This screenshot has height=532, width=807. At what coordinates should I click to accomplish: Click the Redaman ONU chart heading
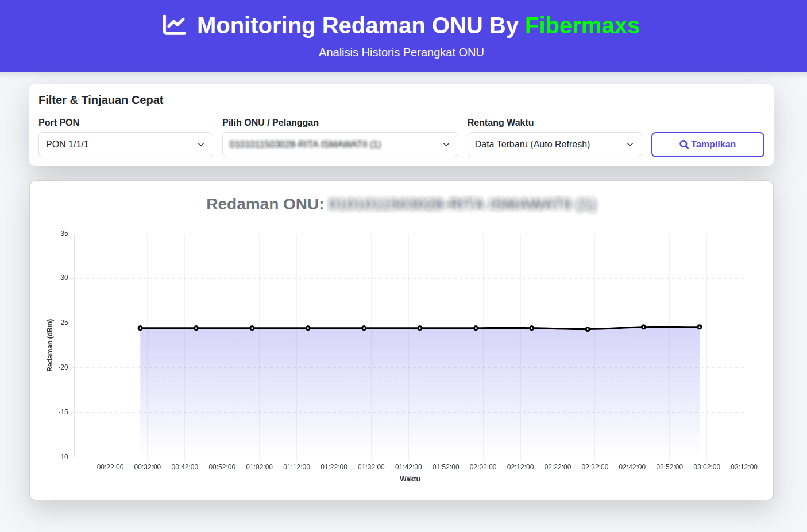click(265, 204)
